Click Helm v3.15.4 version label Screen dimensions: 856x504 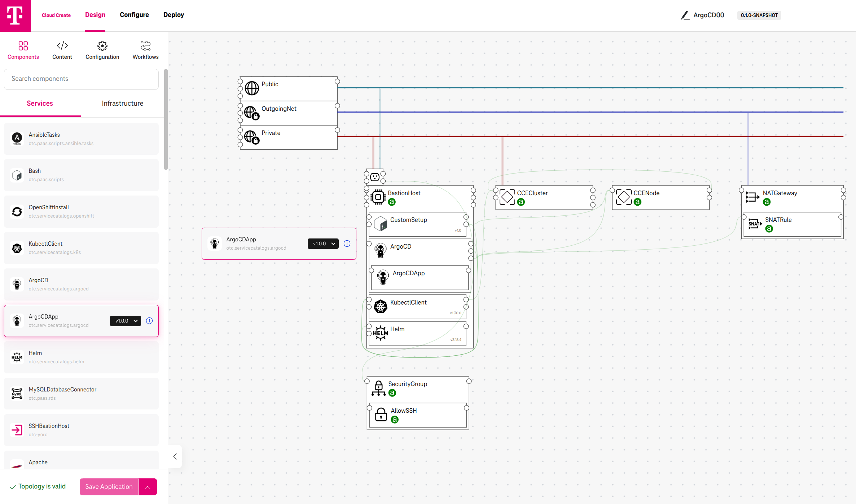pyautogui.click(x=456, y=340)
